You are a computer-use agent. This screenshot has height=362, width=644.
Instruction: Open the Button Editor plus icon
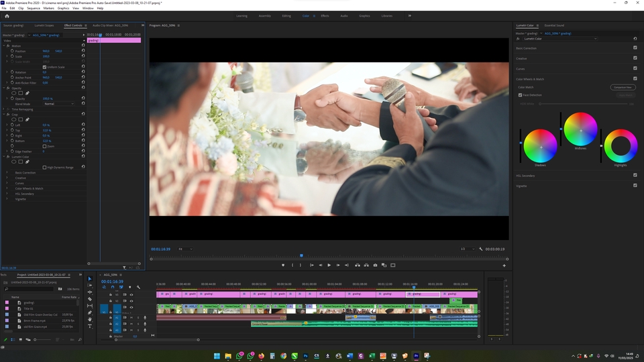pos(504,265)
